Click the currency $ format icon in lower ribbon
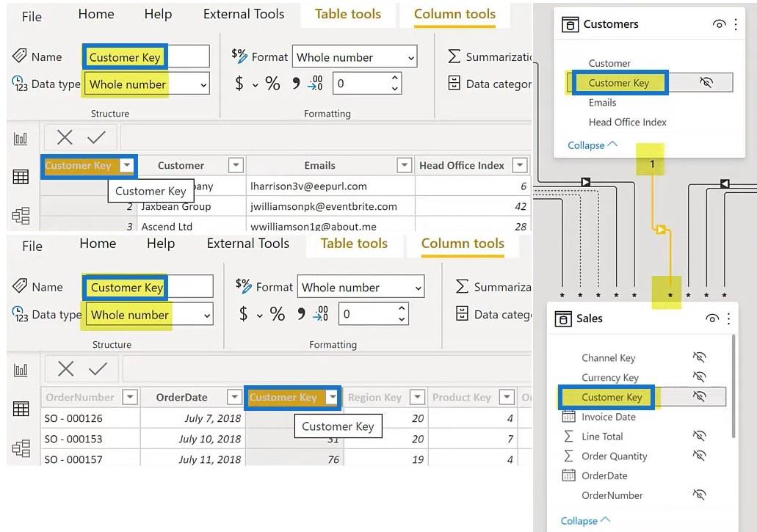Image resolution: width=757 pixels, height=532 pixels. coord(243,314)
